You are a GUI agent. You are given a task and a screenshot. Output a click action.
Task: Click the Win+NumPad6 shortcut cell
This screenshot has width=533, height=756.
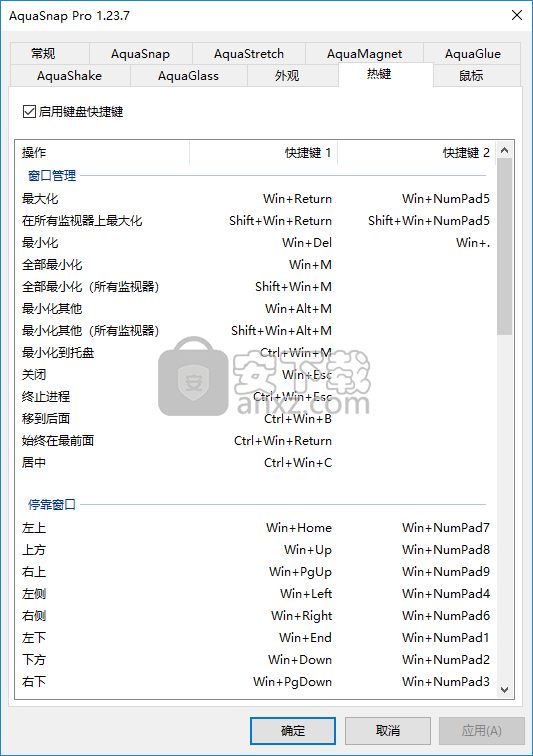tap(446, 616)
